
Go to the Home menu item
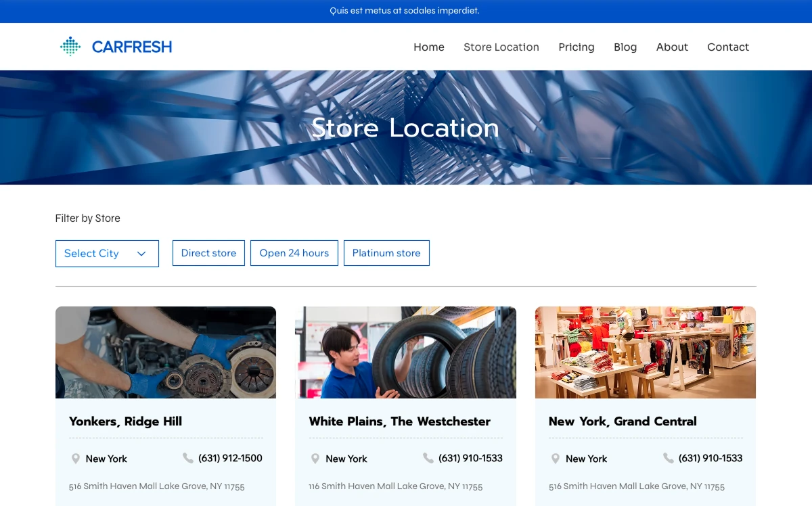(x=429, y=47)
